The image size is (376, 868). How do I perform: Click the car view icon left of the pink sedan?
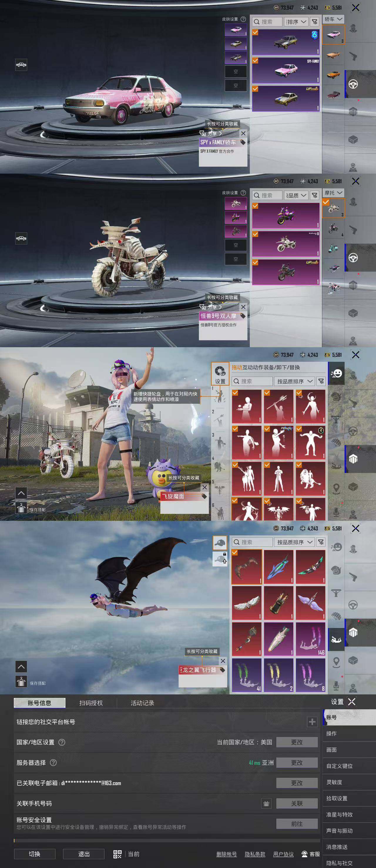21,65
